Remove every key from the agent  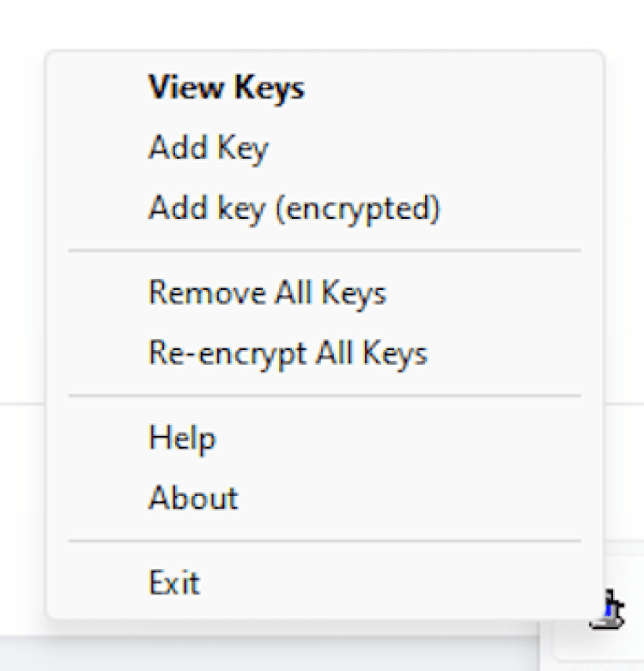point(267,293)
